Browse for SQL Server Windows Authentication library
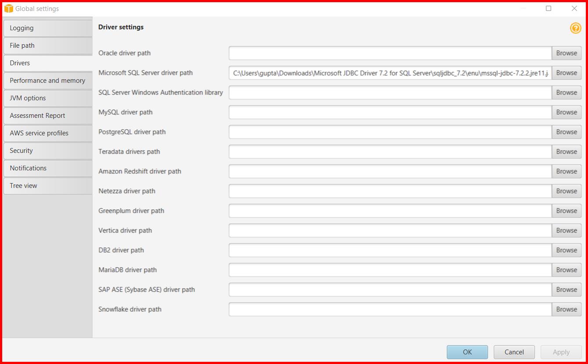The width and height of the screenshot is (588, 364). (x=567, y=92)
